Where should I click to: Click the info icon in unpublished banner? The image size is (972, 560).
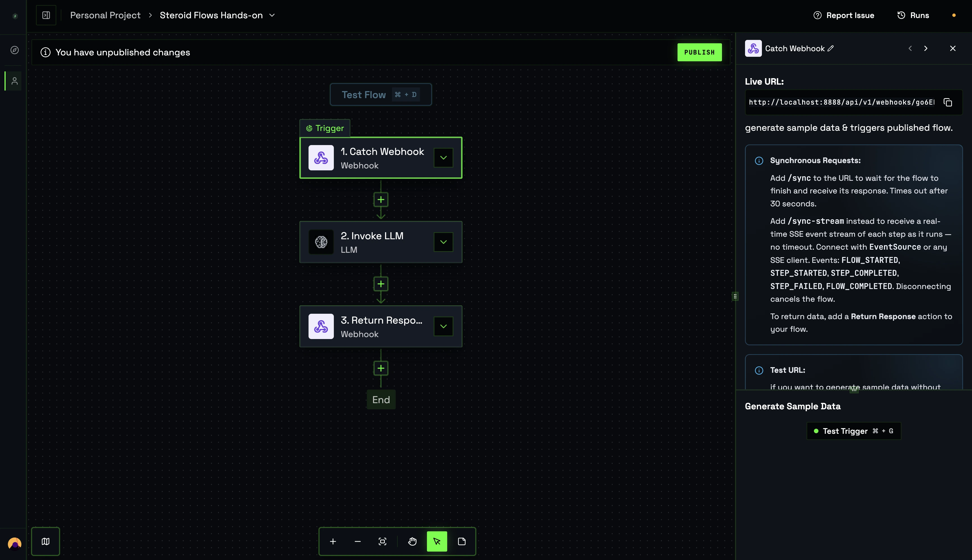pos(45,52)
